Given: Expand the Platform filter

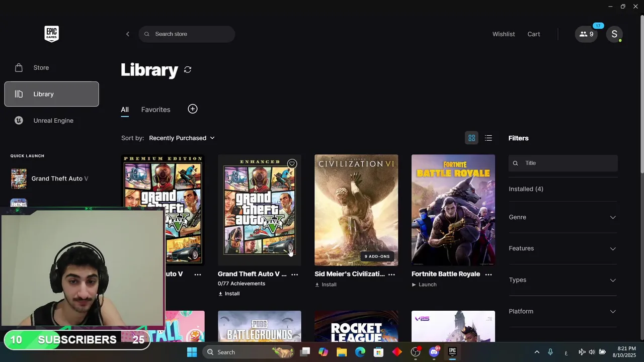Looking at the screenshot, I should tap(563, 311).
